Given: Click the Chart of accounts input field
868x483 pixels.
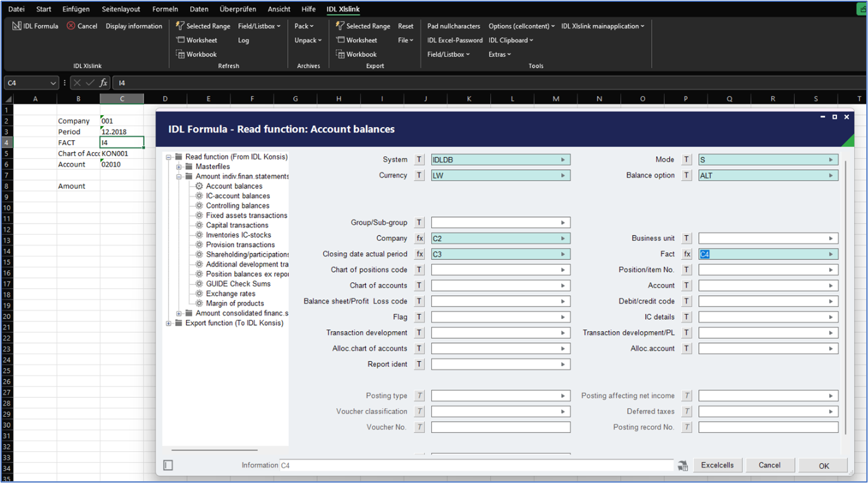Looking at the screenshot, I should pyautogui.click(x=500, y=286).
